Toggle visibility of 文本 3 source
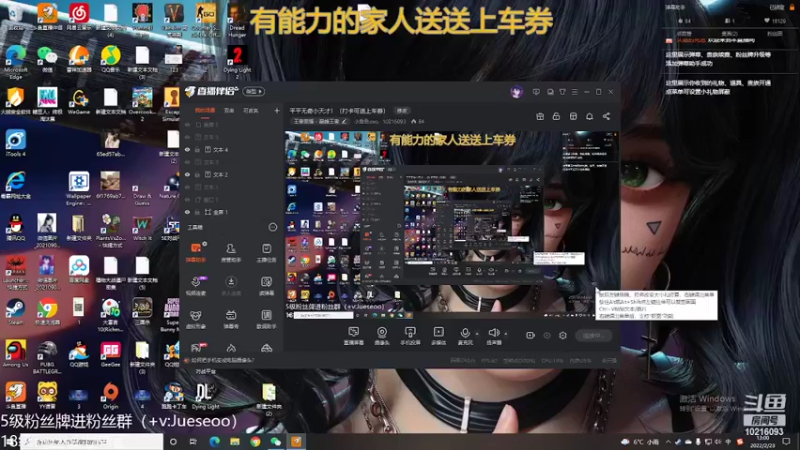This screenshot has height=450, width=800. coord(187,162)
